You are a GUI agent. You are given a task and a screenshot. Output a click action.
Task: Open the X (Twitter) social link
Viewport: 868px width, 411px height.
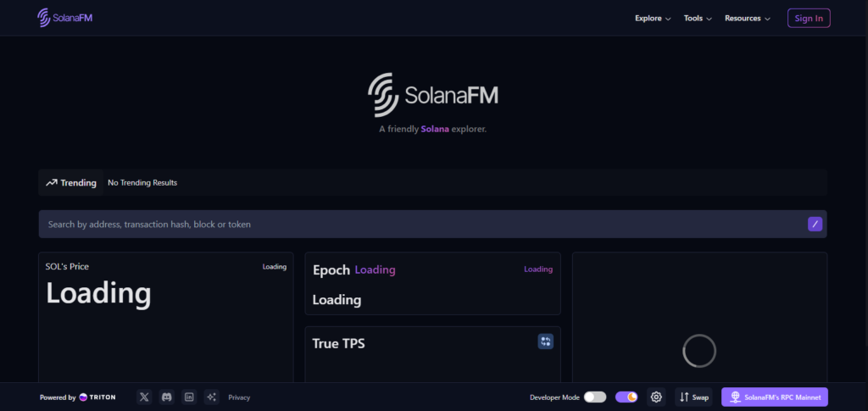[x=144, y=397]
